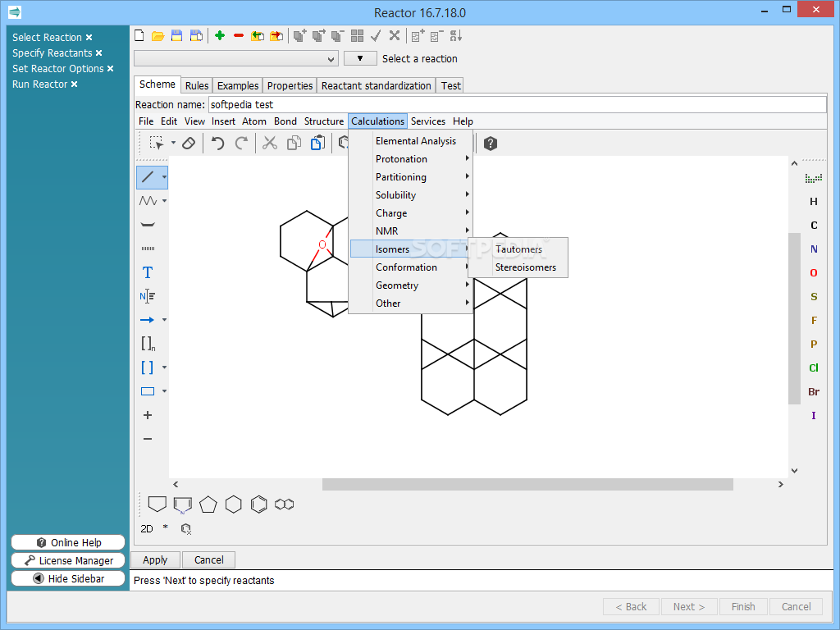Click Hide Sidebar button
The image size is (840, 630).
pyautogui.click(x=68, y=578)
